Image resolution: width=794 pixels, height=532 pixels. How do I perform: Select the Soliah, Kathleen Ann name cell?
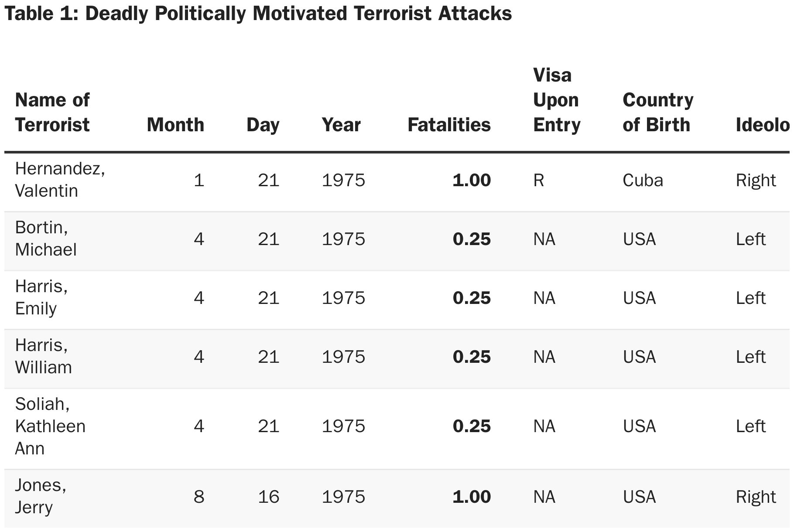[50, 426]
